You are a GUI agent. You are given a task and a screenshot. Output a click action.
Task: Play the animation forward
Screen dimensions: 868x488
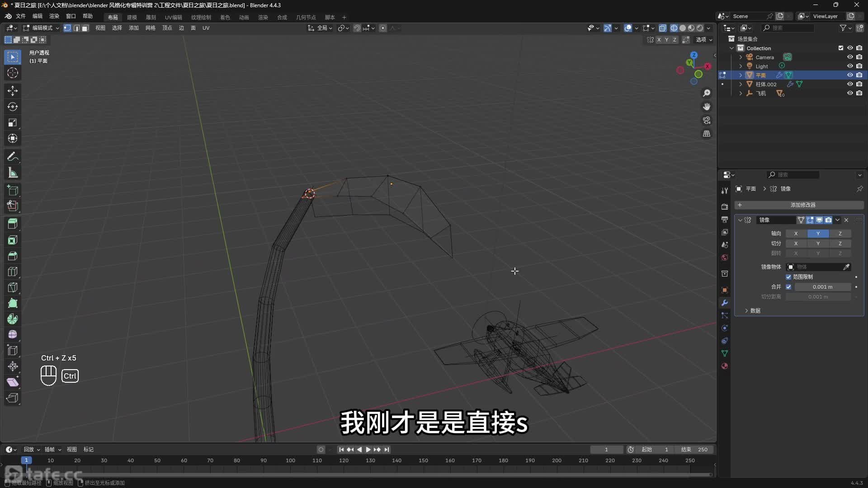point(368,450)
